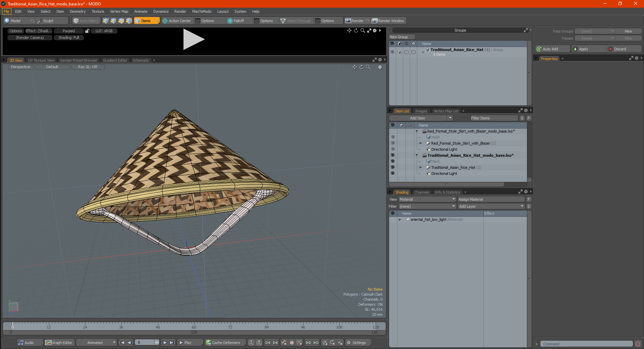Click the Auto Add button
Viewport: 644px width, 349px height.
pyautogui.click(x=552, y=49)
